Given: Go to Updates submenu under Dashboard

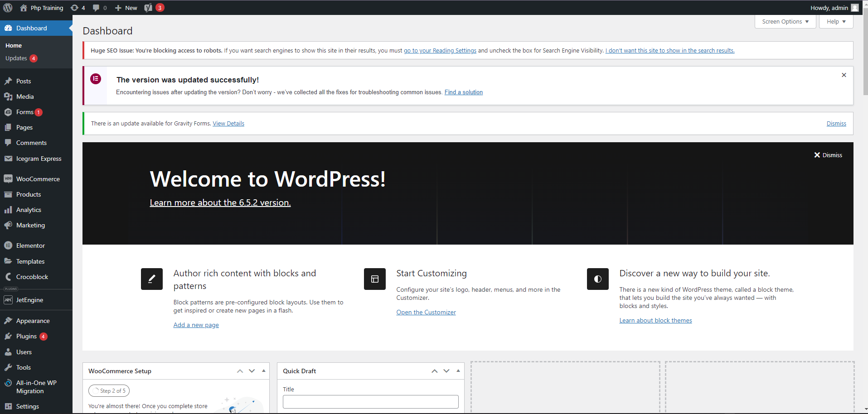Looking at the screenshot, I should click(16, 58).
